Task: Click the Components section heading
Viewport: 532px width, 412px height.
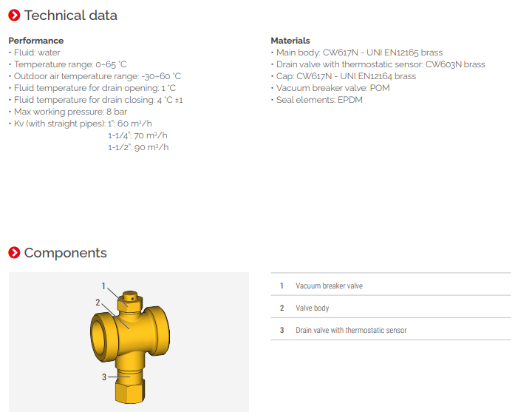Action: click(x=65, y=253)
